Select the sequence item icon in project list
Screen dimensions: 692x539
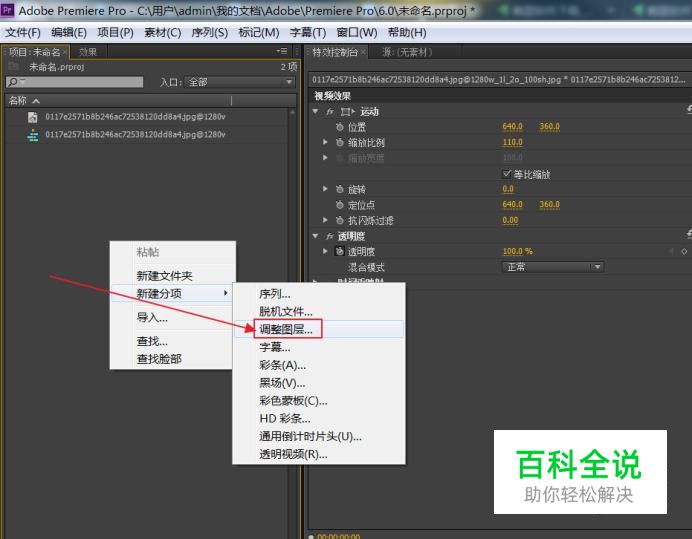[32, 135]
